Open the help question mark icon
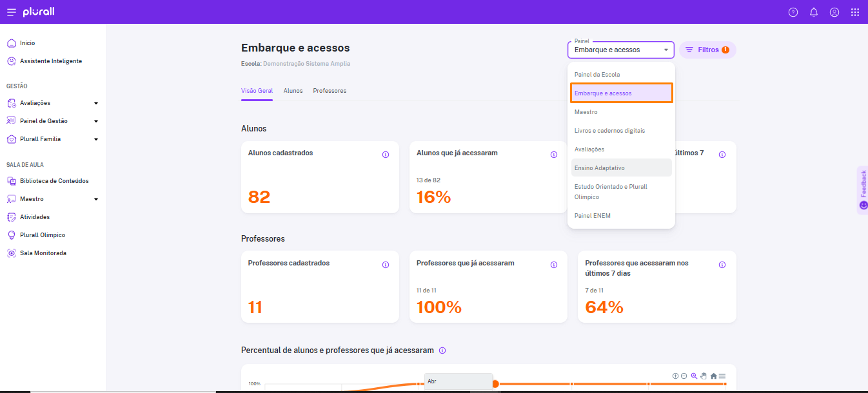This screenshot has height=393, width=868. (793, 12)
